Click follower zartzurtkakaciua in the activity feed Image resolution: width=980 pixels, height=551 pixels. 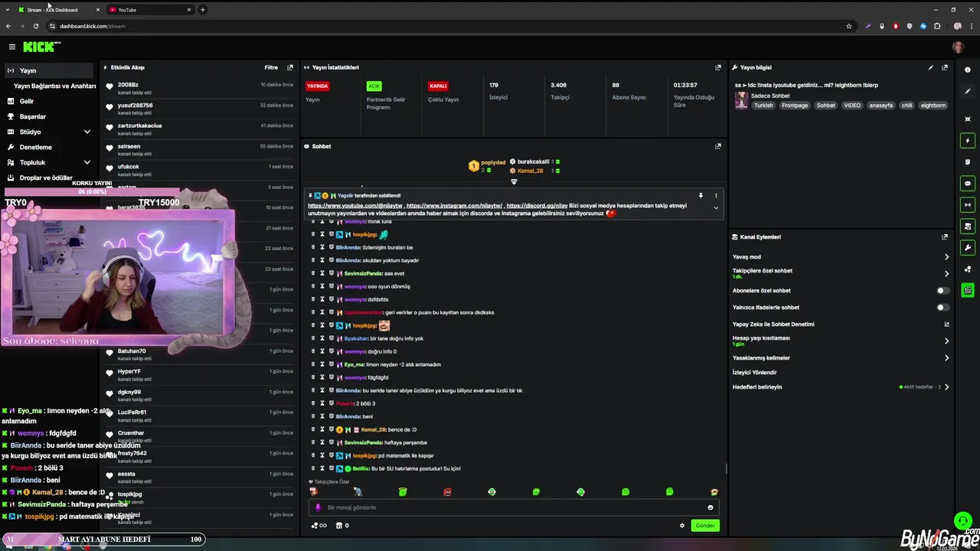[x=139, y=126]
